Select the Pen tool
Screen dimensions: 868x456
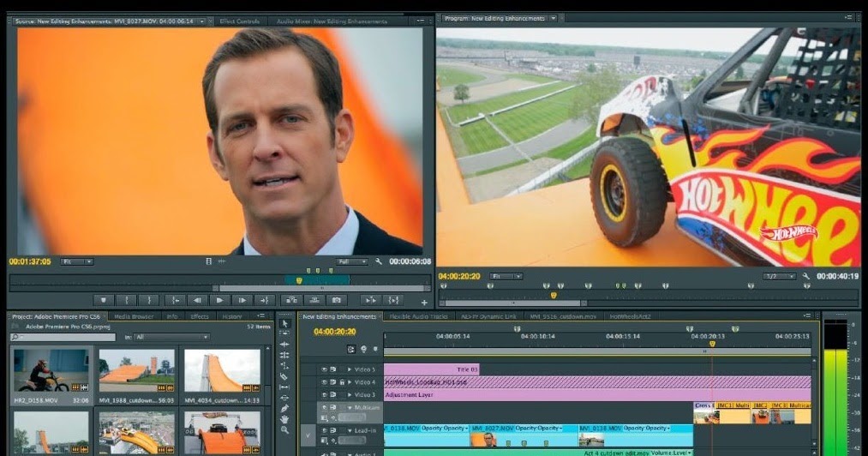(284, 409)
